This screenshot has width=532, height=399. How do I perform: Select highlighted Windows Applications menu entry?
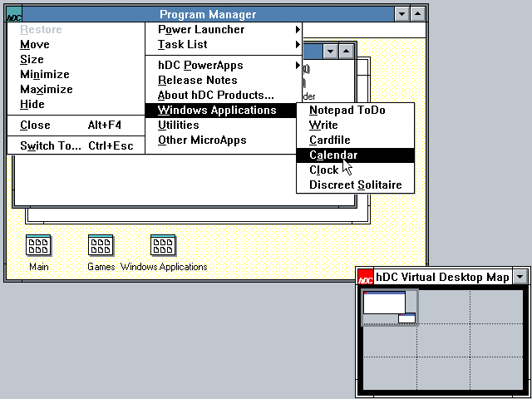point(221,110)
